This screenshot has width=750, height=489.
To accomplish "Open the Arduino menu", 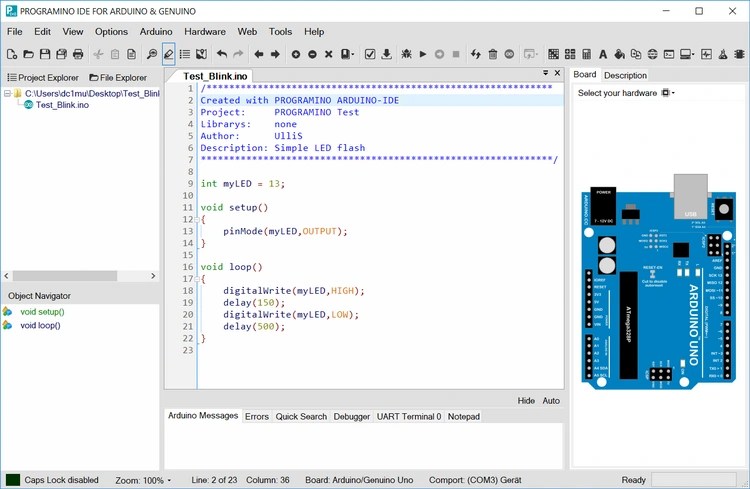I will (156, 32).
